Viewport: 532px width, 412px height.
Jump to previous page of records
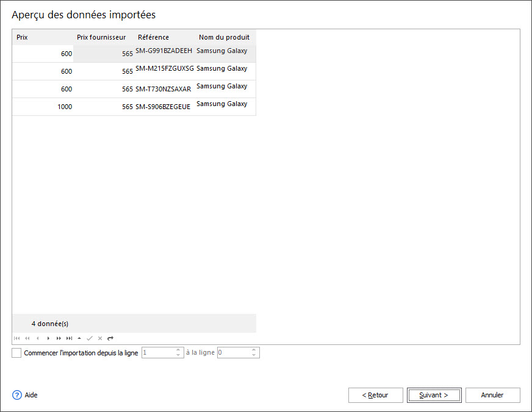(27, 338)
